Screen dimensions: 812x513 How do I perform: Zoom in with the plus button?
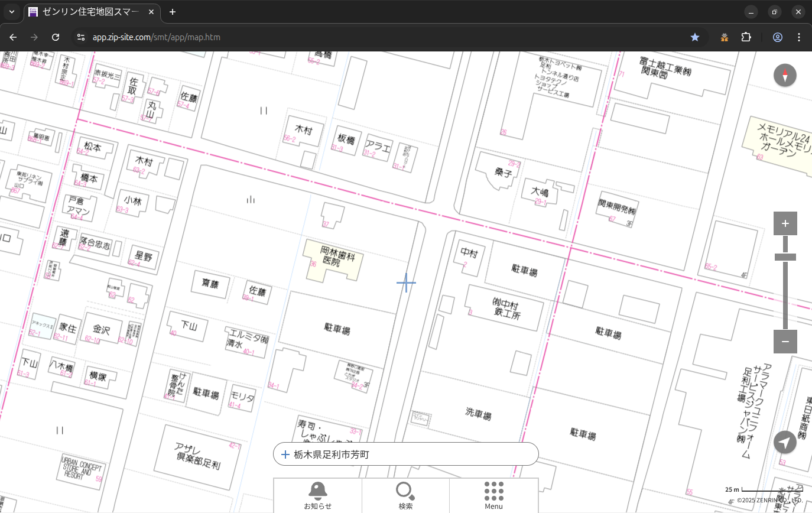pos(785,223)
